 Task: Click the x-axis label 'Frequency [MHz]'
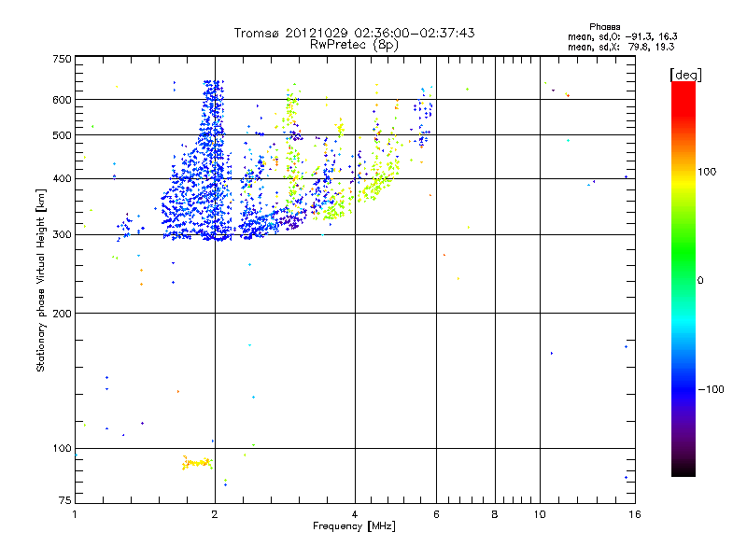coord(354,526)
